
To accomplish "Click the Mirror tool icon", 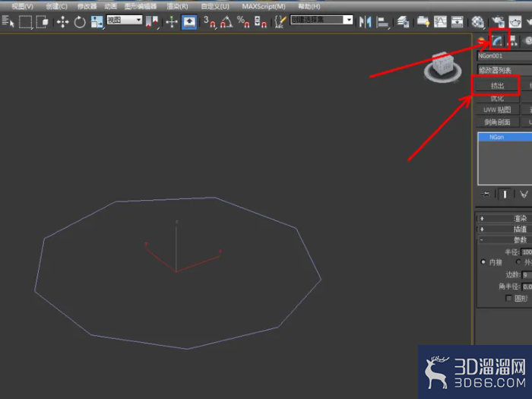I will point(366,22).
